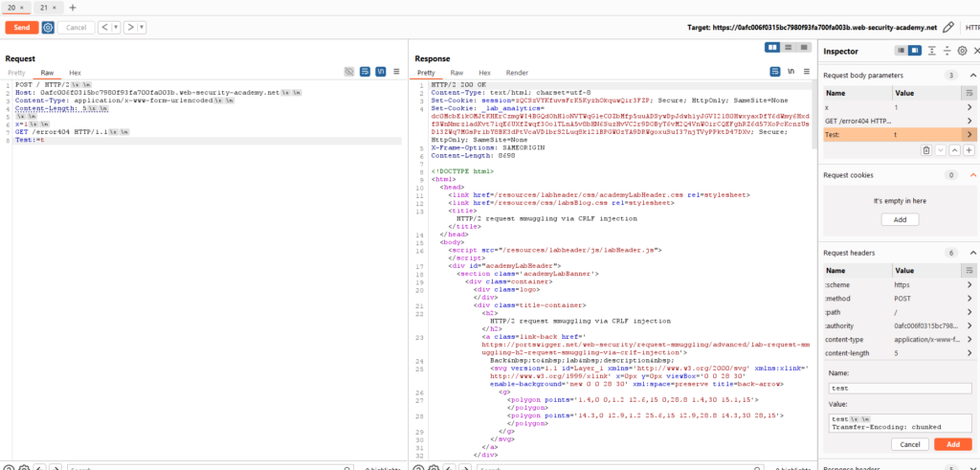This screenshot has width=980, height=470.
Task: Close the Inspector panel
Action: coord(976,51)
